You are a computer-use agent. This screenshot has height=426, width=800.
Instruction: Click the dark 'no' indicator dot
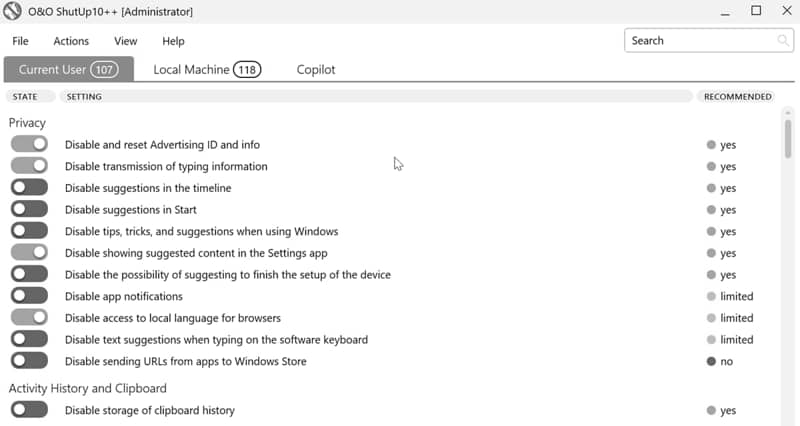click(711, 361)
